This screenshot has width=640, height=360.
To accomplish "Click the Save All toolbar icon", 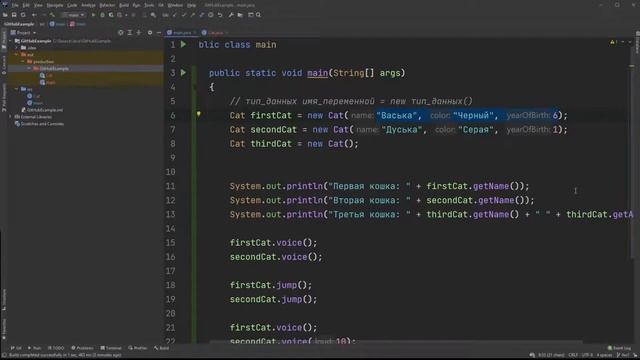I will [14, 15].
